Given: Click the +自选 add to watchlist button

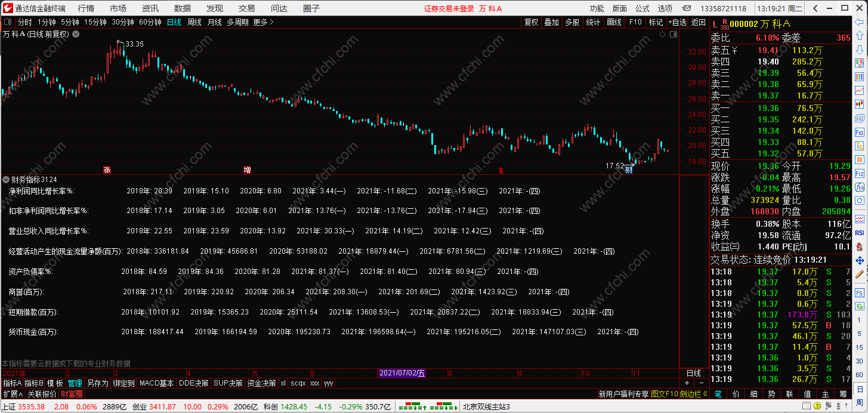Looking at the screenshot, I should (677, 22).
